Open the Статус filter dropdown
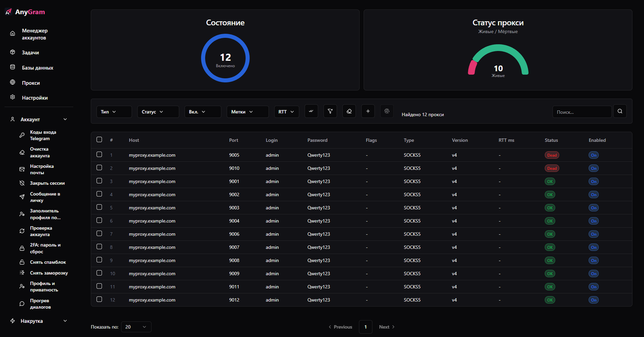Viewport: 644px width, 337px height. (158, 112)
